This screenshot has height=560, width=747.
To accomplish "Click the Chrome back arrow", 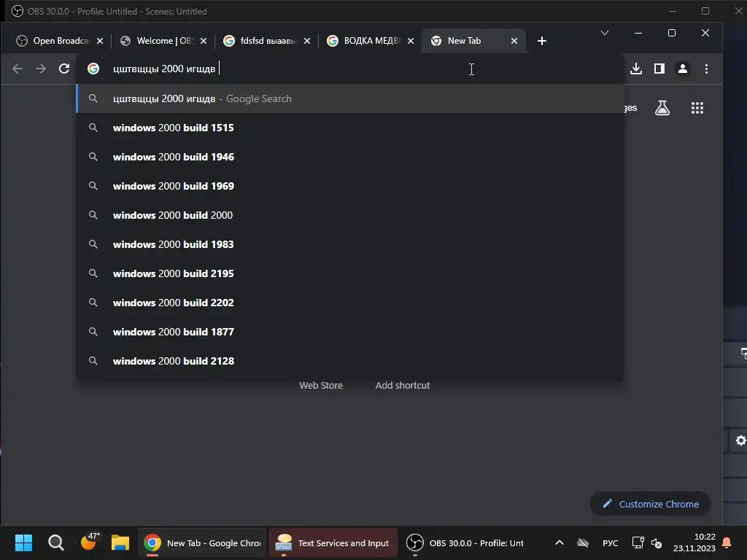I will 18,69.
